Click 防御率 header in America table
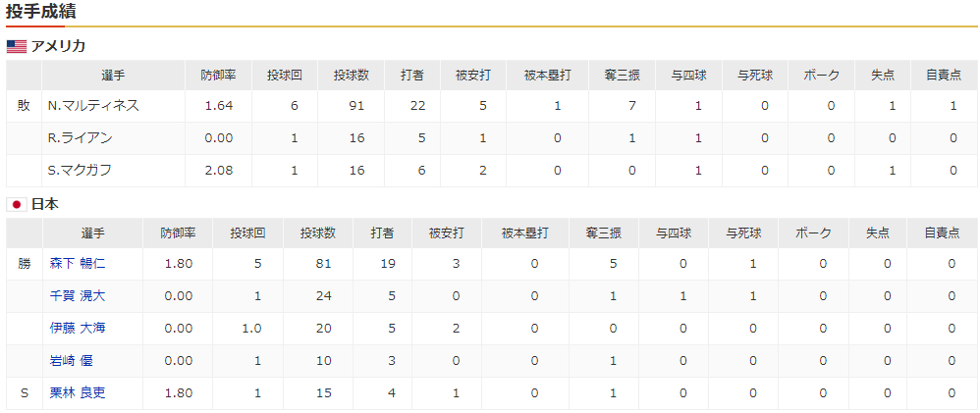980x413 pixels. (218, 75)
